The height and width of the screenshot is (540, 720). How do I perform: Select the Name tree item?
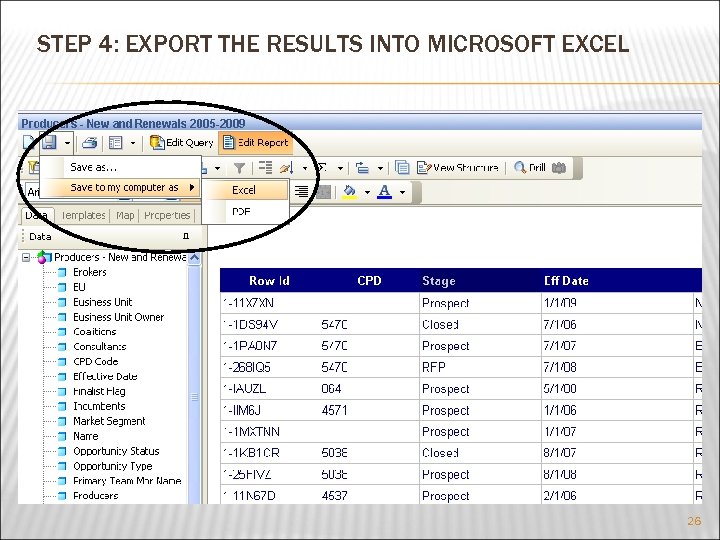click(x=85, y=436)
